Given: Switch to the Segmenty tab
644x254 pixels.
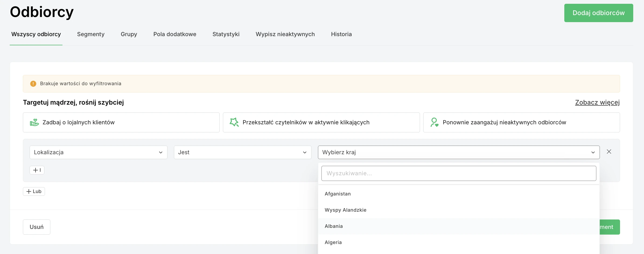Looking at the screenshot, I should coord(90,34).
